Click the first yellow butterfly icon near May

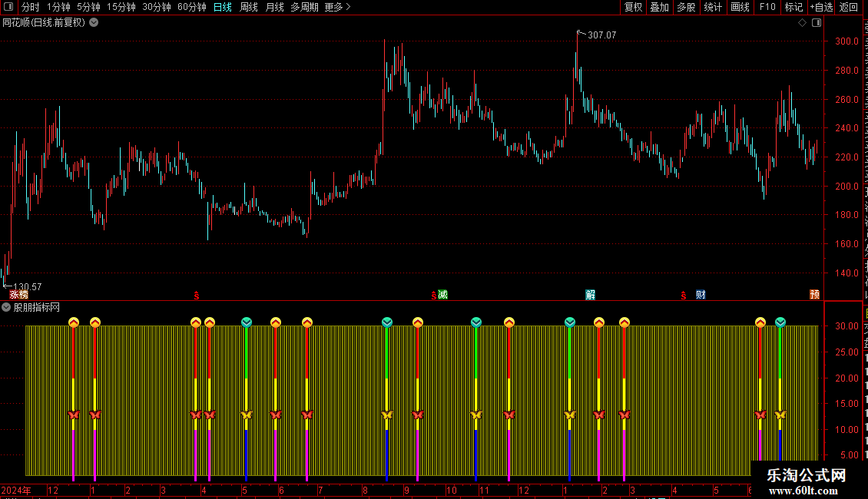pos(247,415)
